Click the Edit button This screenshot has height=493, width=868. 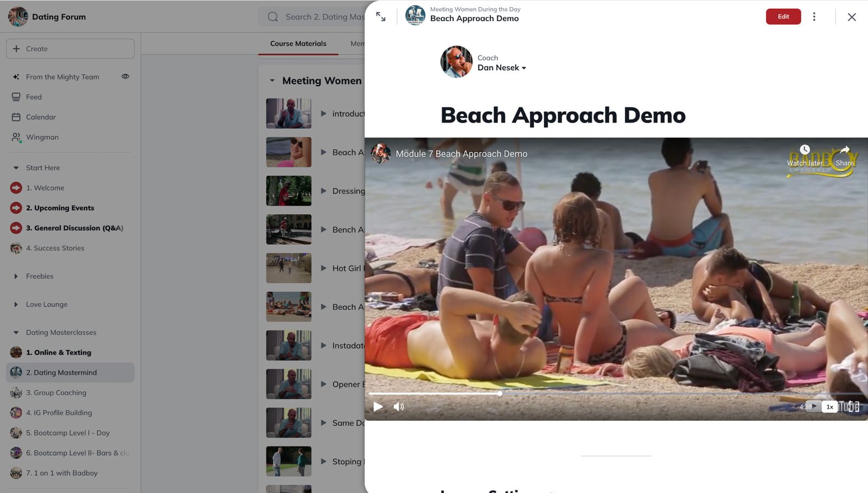pos(783,17)
